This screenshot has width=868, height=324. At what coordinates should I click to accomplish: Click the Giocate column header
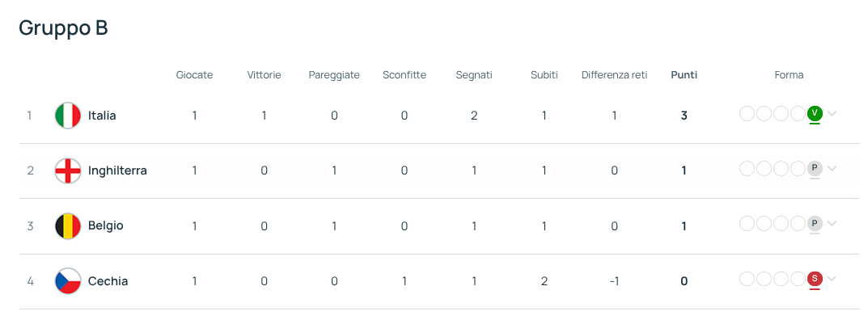tap(194, 75)
